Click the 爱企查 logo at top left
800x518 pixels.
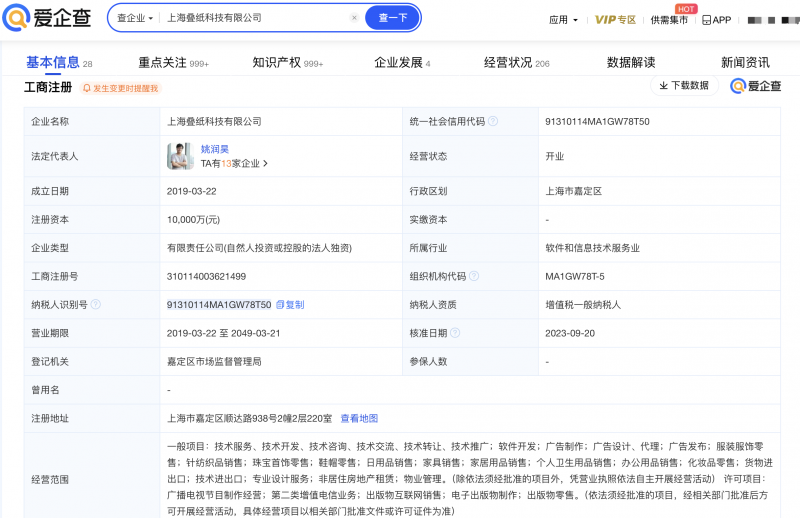tap(47, 17)
